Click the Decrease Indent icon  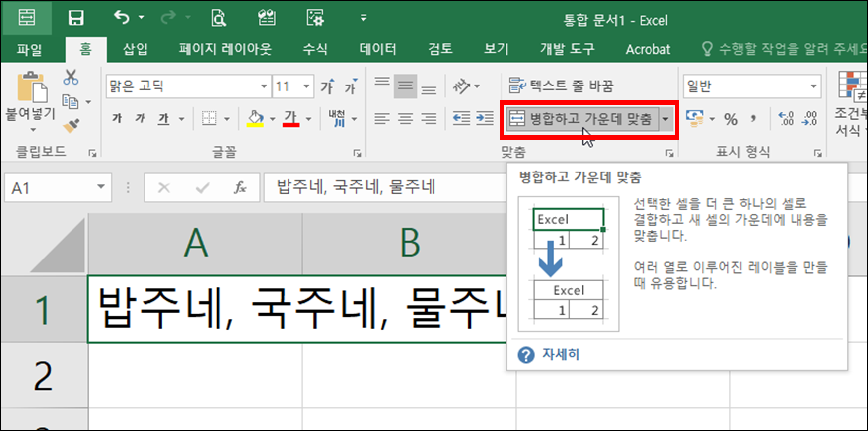coord(462,119)
